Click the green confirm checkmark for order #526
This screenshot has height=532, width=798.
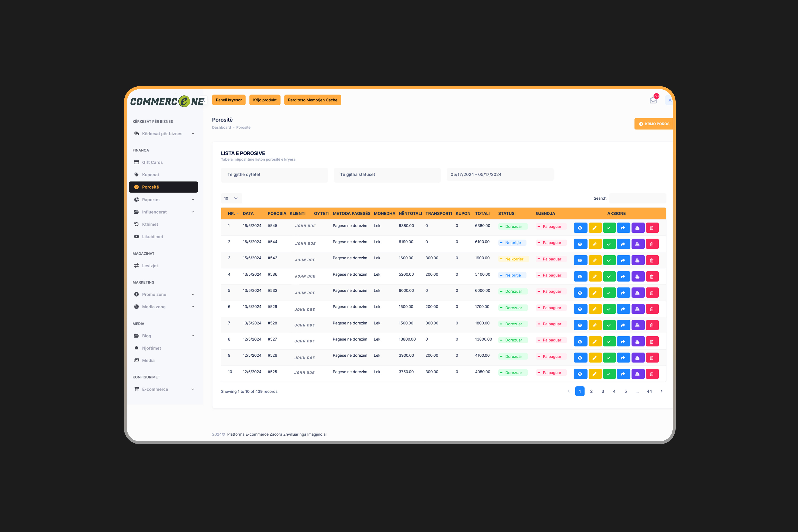[x=609, y=358]
